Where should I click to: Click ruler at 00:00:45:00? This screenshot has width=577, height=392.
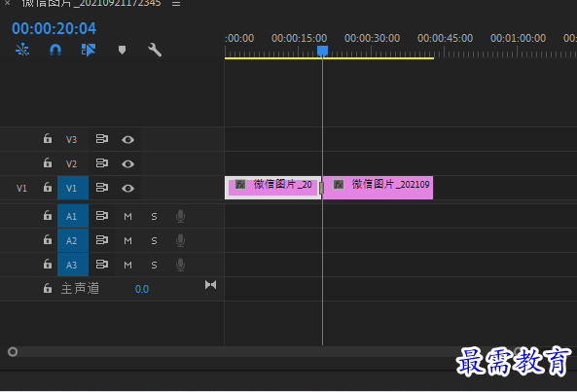pyautogui.click(x=445, y=38)
